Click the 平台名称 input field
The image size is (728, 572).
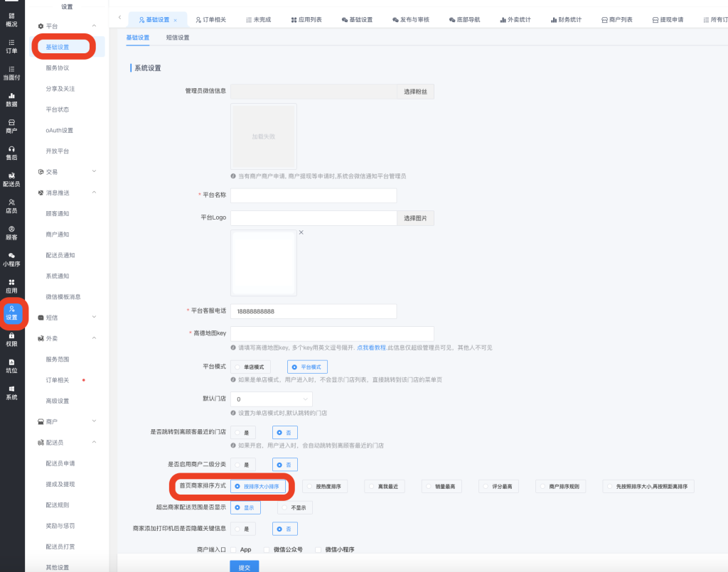click(313, 195)
